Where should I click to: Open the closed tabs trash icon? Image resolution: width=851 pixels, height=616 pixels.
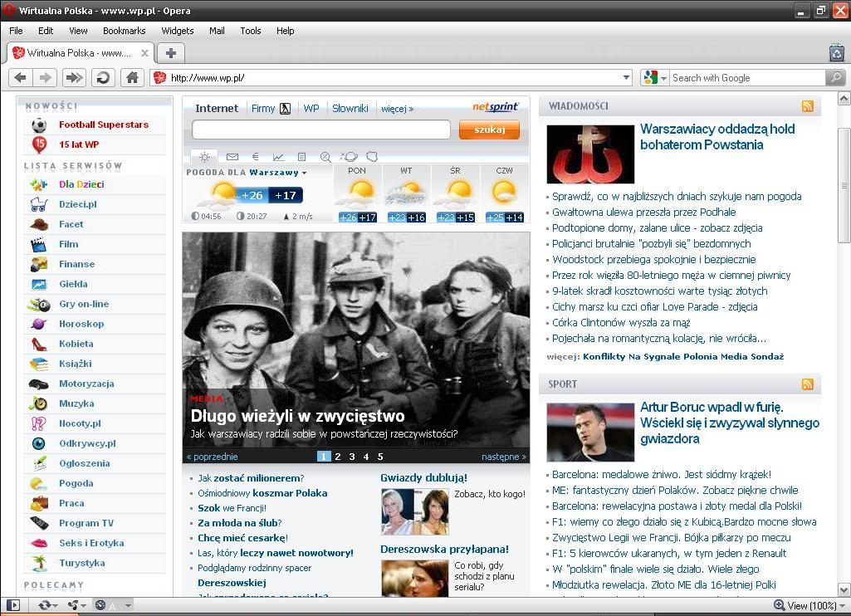click(x=836, y=53)
